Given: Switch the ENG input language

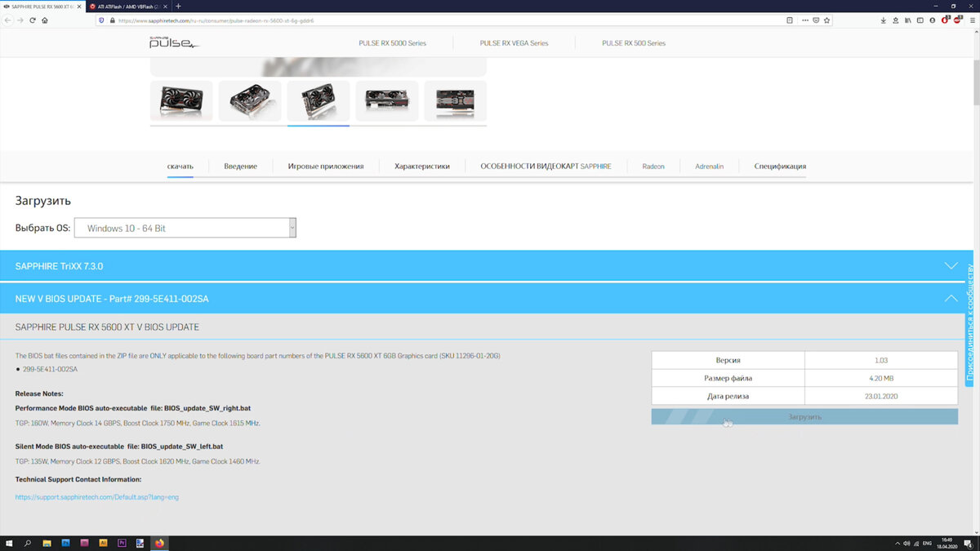Looking at the screenshot, I should pos(927,543).
